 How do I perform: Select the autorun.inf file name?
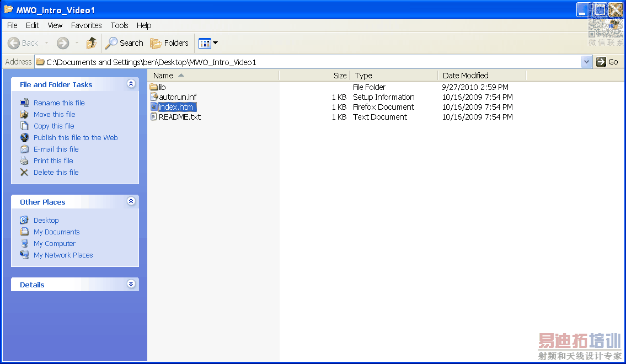tap(178, 97)
